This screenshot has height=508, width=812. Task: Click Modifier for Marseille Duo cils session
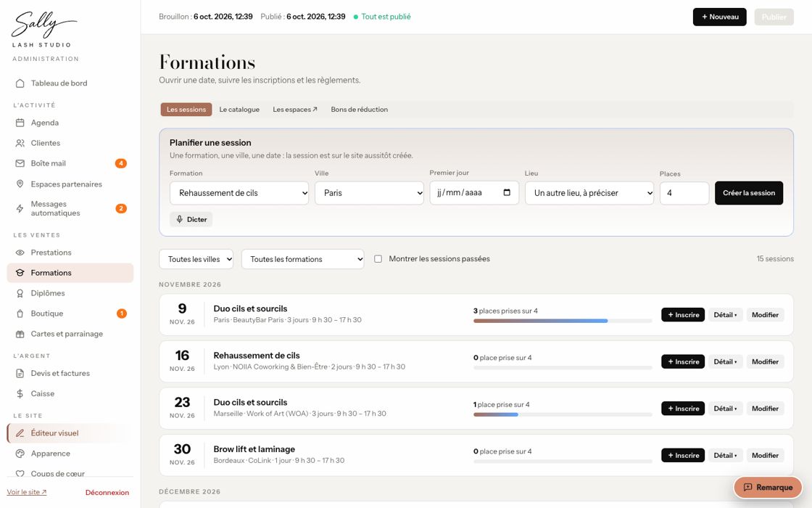pos(765,409)
